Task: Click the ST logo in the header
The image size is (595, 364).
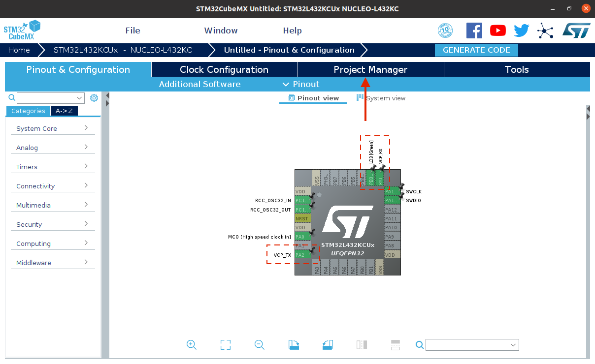Action: [576, 30]
